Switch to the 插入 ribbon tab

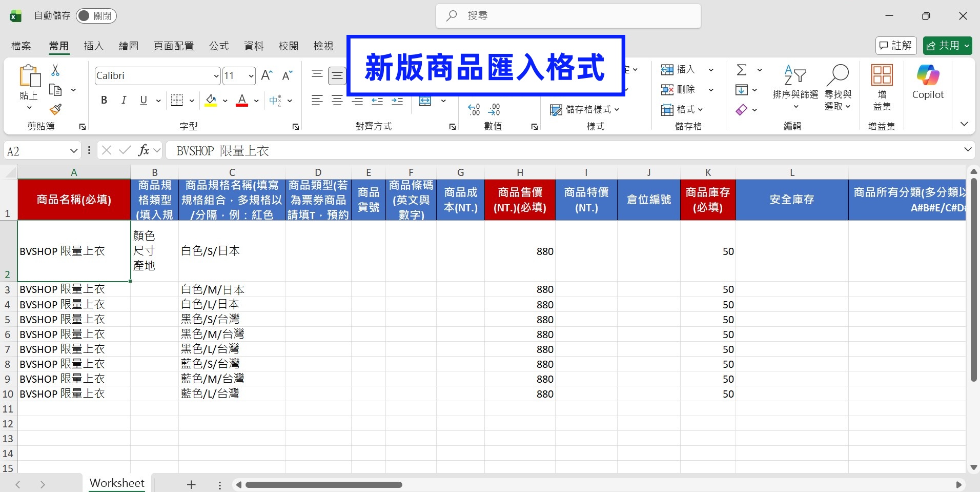(94, 46)
